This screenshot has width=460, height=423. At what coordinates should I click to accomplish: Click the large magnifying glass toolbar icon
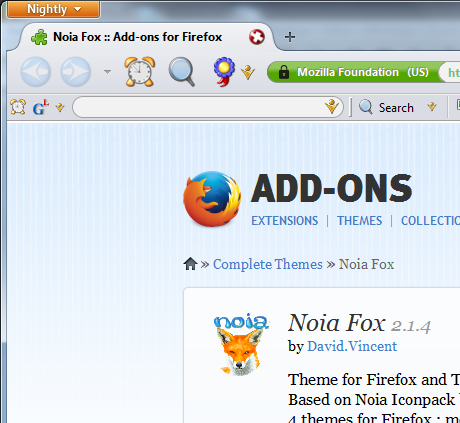(182, 72)
